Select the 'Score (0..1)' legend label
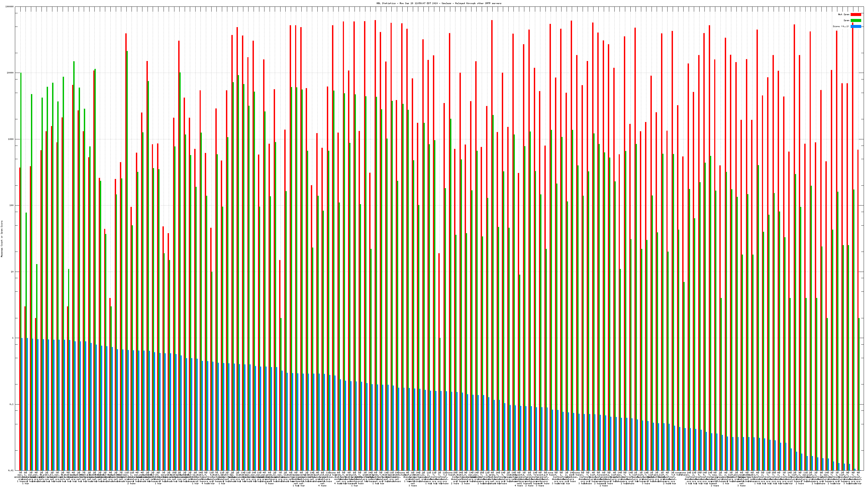The image size is (868, 488). pos(841,26)
